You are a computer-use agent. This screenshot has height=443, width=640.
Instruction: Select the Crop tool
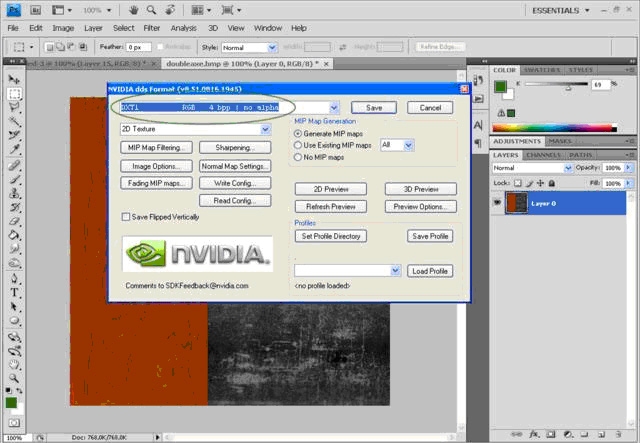click(x=14, y=135)
